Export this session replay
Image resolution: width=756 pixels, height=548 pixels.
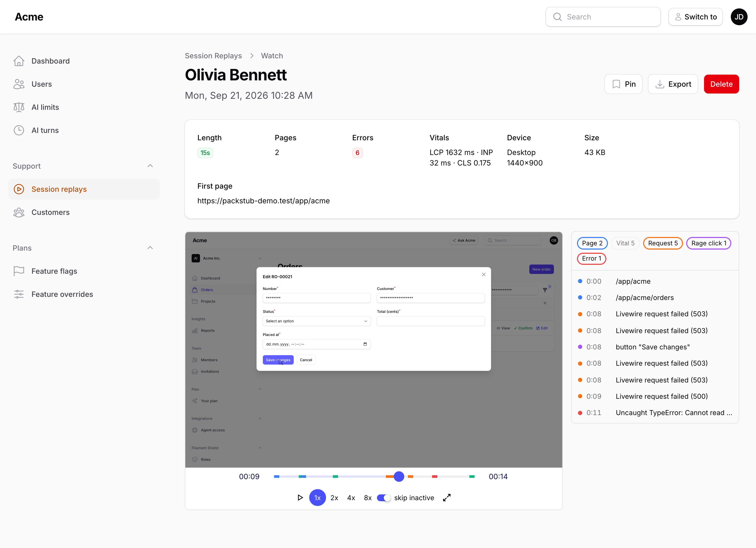point(673,84)
